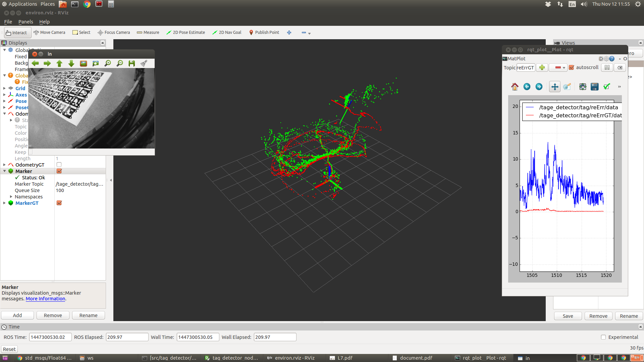Click the Measure tool
644x362 pixels.
pyautogui.click(x=148, y=33)
